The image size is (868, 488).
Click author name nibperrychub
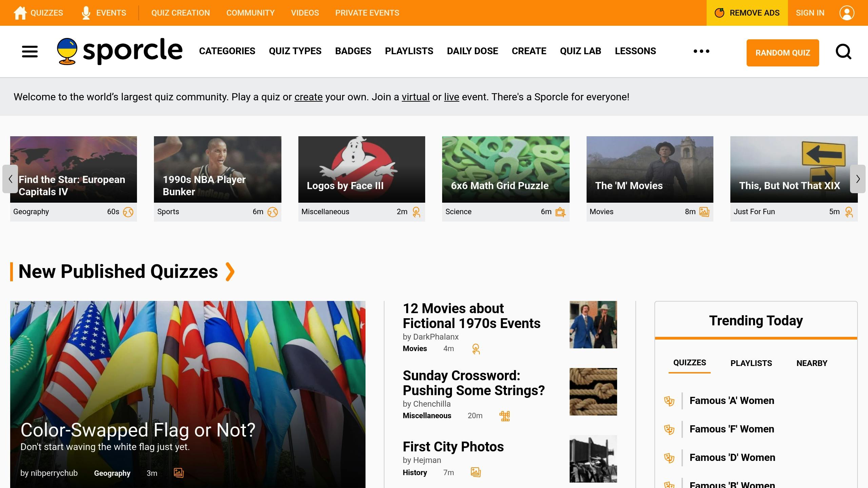tap(54, 473)
